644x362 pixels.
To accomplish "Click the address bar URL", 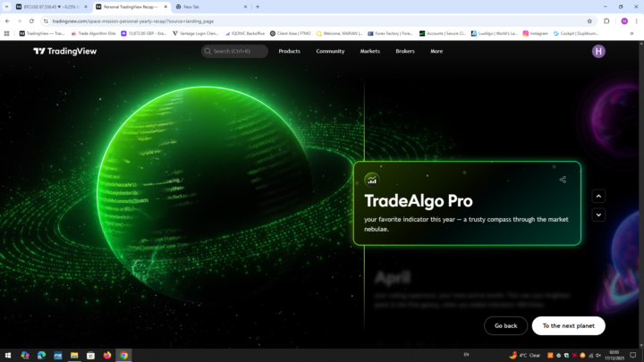I will pos(133,21).
